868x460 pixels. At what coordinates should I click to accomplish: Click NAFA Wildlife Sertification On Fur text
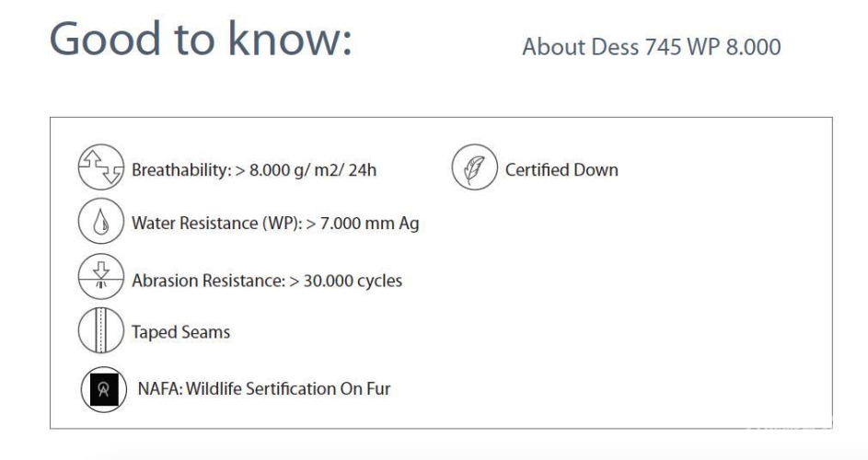coord(264,388)
